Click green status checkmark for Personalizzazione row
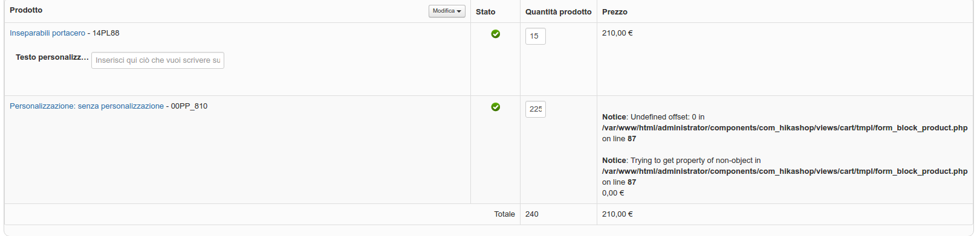Image resolution: width=980 pixels, height=236 pixels. pos(496,107)
